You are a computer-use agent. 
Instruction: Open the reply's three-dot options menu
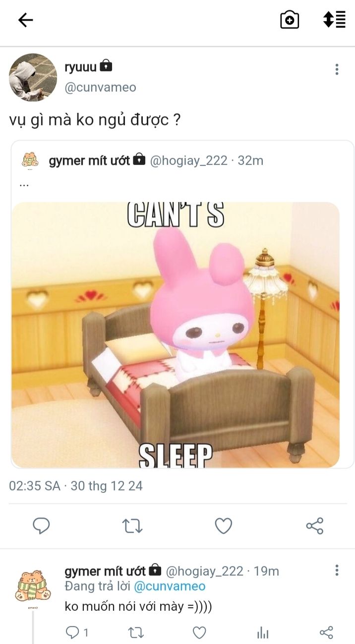tap(337, 570)
